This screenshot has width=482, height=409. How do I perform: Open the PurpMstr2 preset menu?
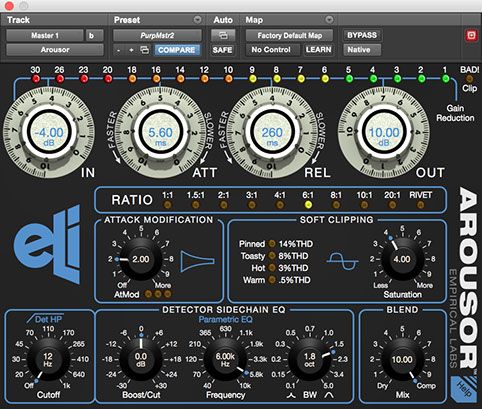(157, 35)
